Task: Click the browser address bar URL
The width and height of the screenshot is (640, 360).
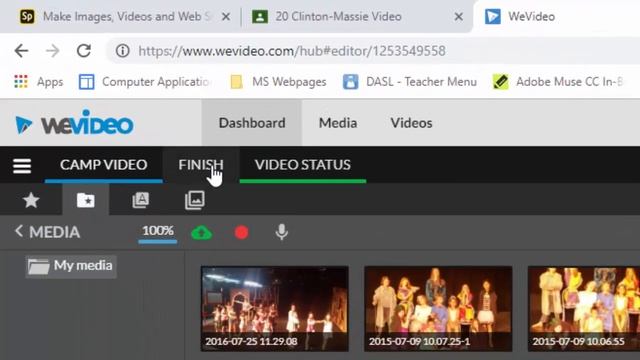Action: pos(292,51)
